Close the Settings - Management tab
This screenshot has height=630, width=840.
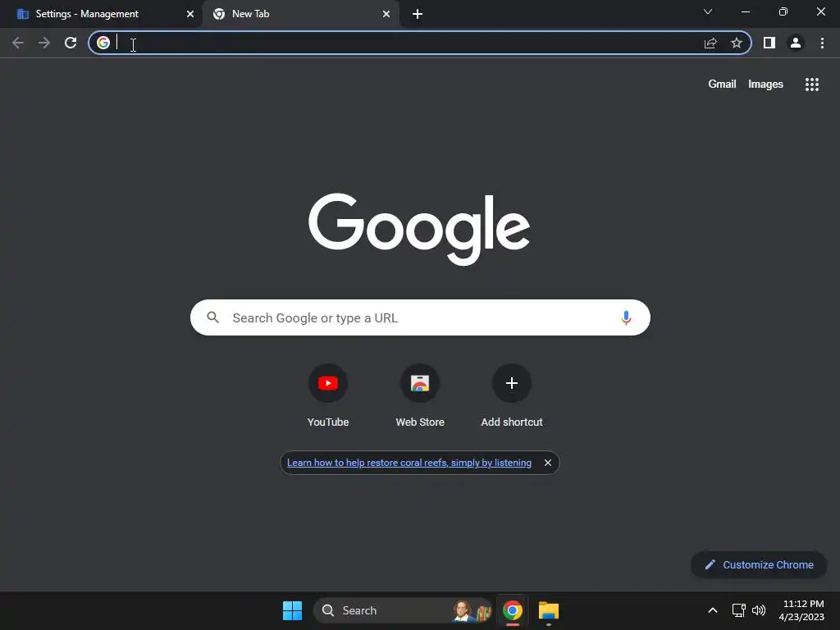[x=190, y=14]
